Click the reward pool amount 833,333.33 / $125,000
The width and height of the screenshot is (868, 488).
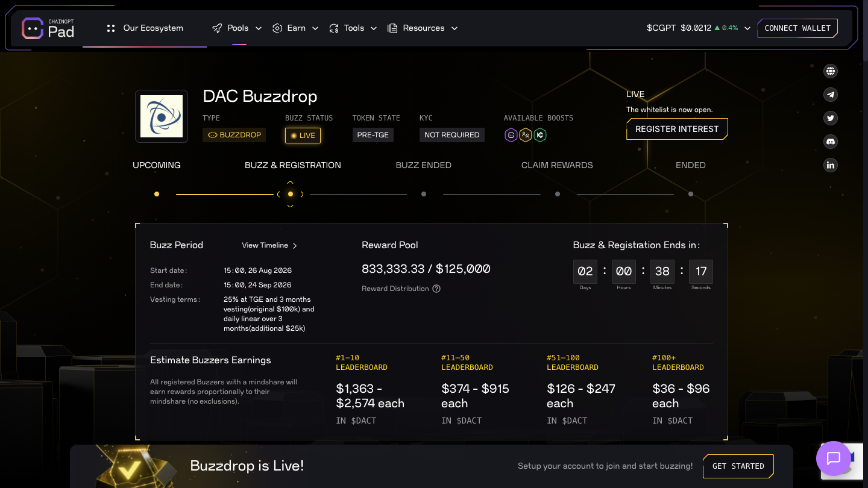click(x=426, y=269)
